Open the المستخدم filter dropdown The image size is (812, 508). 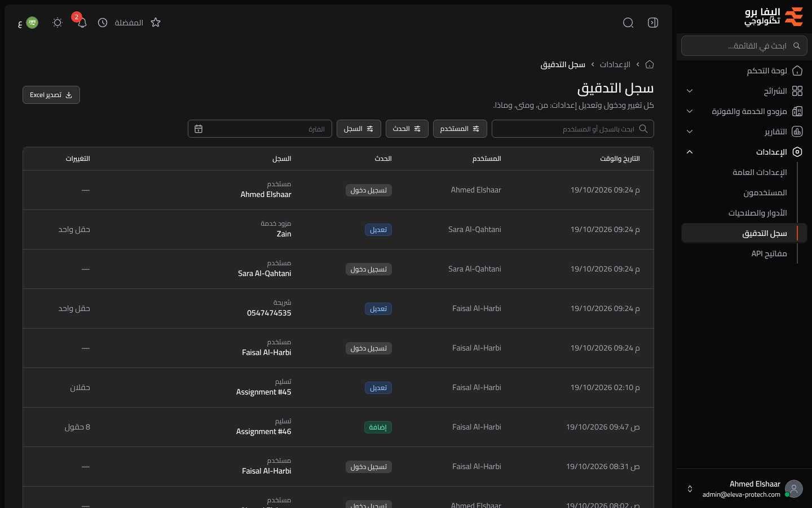coord(460,129)
